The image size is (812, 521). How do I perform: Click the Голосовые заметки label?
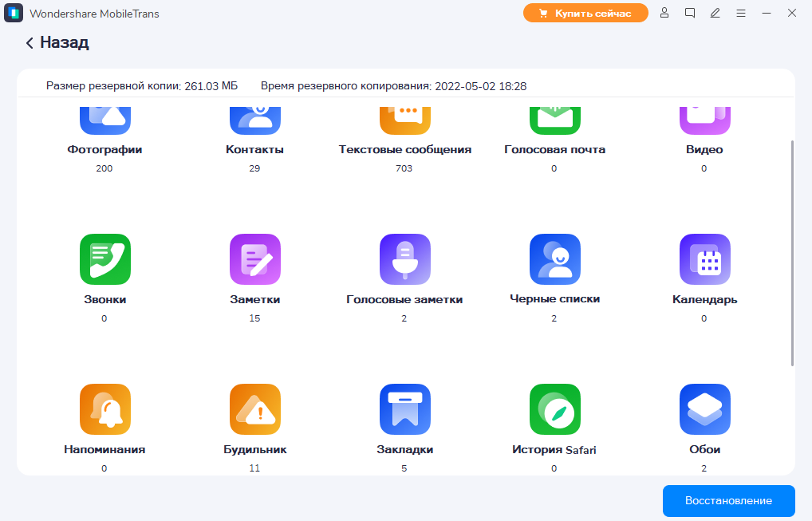tap(404, 299)
